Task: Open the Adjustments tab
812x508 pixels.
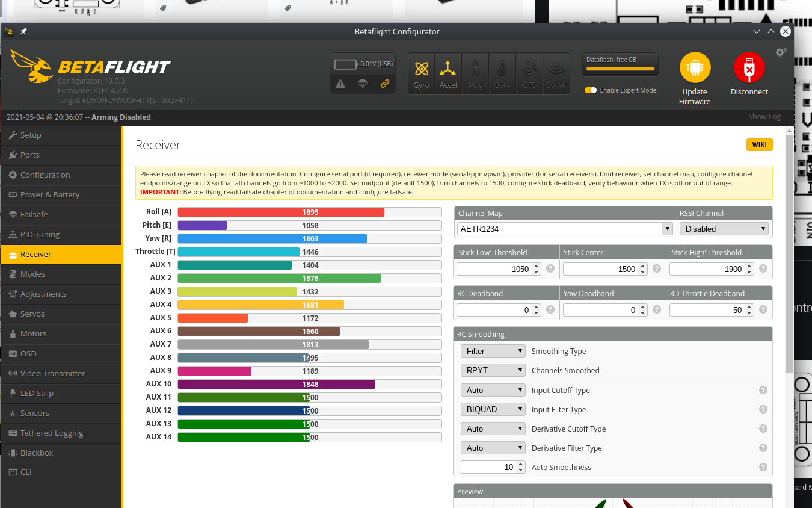Action: [61, 294]
